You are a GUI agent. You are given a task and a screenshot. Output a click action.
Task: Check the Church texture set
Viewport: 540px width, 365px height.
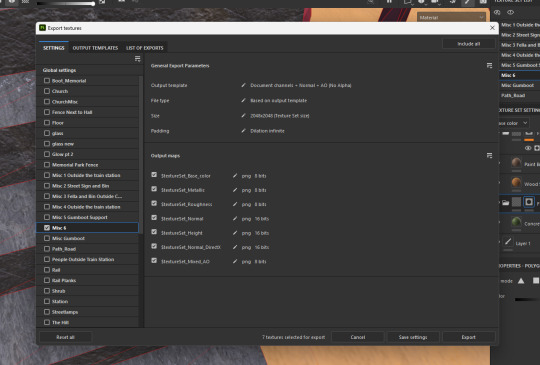point(47,91)
